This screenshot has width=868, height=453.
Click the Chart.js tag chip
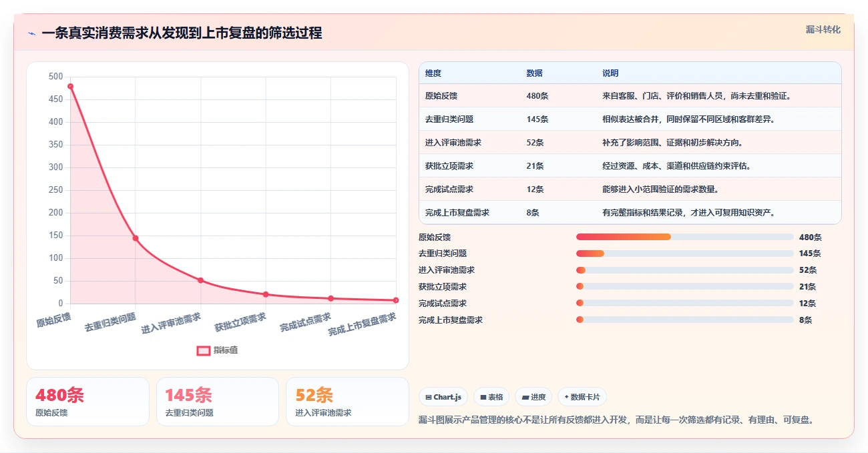(444, 397)
